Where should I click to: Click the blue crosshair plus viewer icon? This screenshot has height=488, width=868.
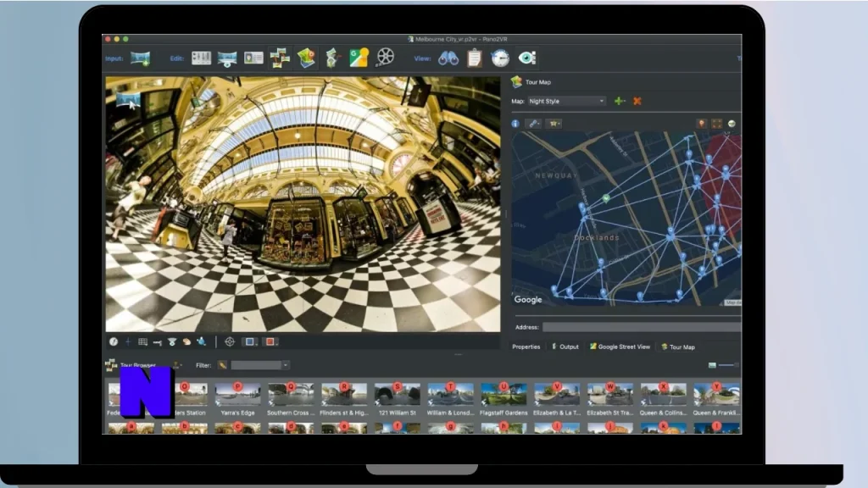[x=128, y=342]
